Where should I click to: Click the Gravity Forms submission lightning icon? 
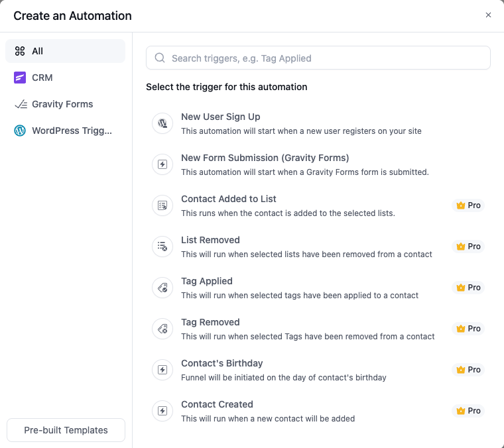[x=162, y=164]
